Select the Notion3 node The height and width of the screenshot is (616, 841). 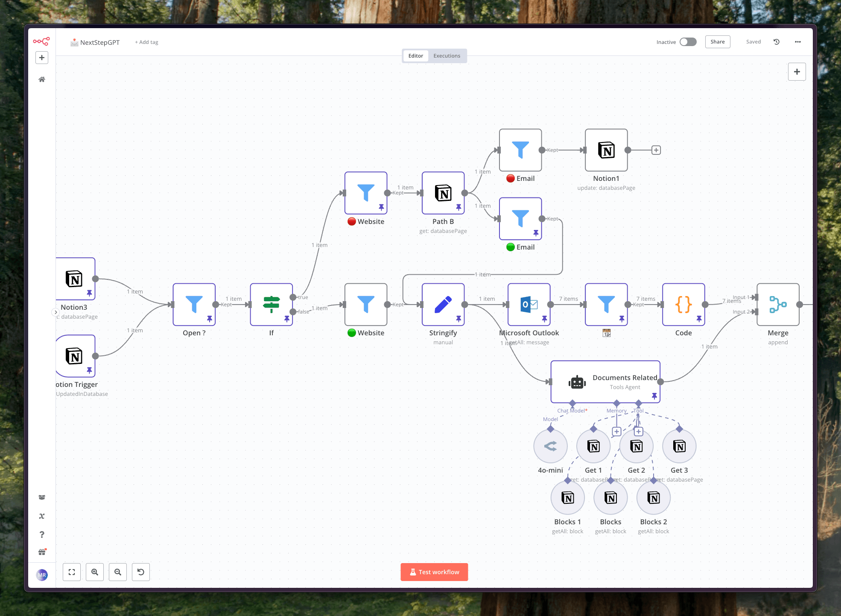point(75,279)
